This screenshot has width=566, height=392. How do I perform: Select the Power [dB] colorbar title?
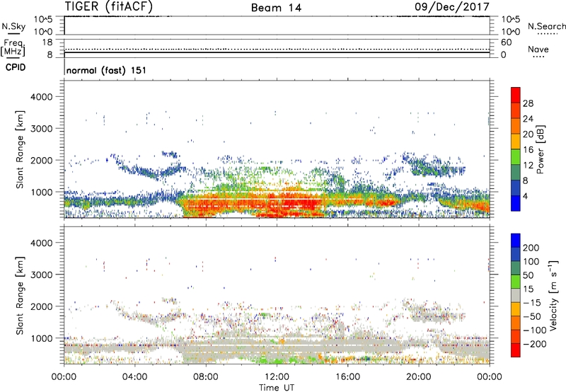pyautogui.click(x=540, y=149)
